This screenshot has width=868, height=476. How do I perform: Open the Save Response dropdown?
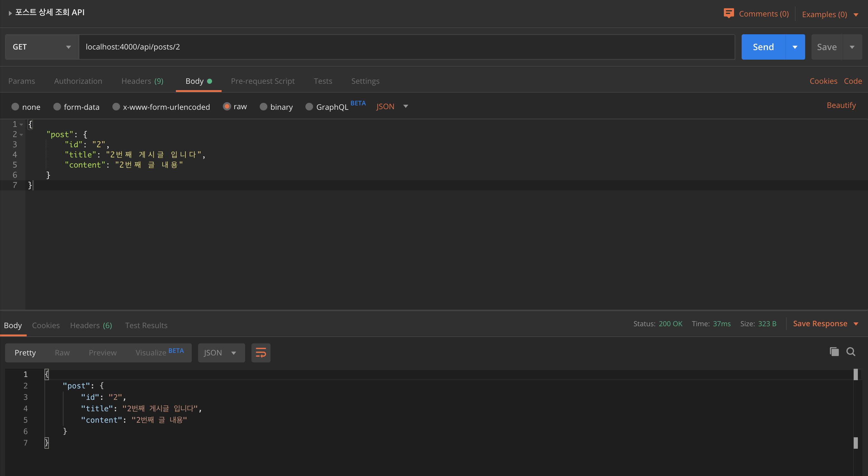click(x=825, y=323)
